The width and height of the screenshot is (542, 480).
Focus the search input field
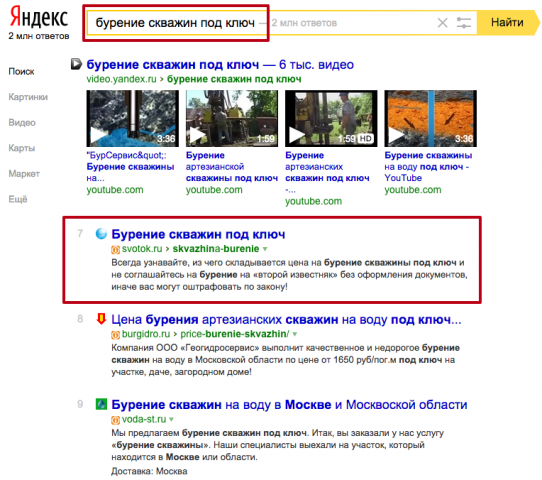click(x=282, y=23)
